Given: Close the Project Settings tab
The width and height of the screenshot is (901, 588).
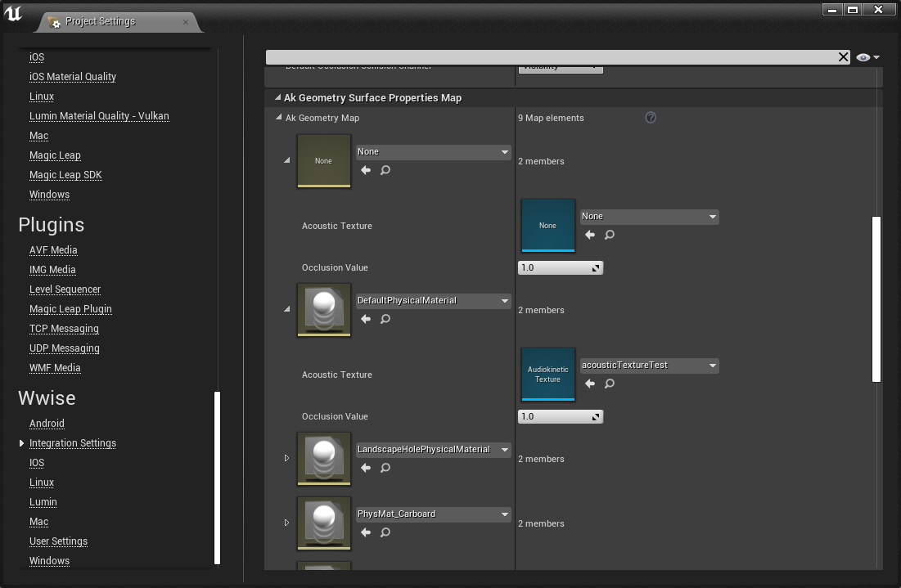Looking at the screenshot, I should (186, 22).
